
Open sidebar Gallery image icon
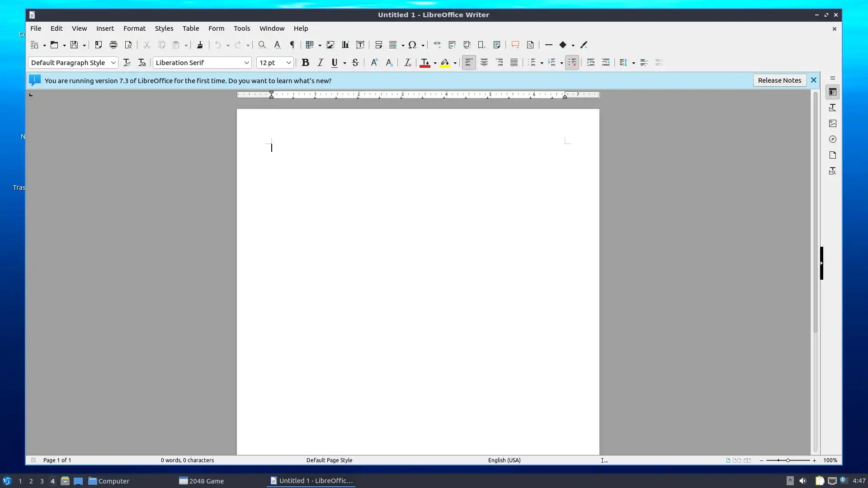[832, 123]
